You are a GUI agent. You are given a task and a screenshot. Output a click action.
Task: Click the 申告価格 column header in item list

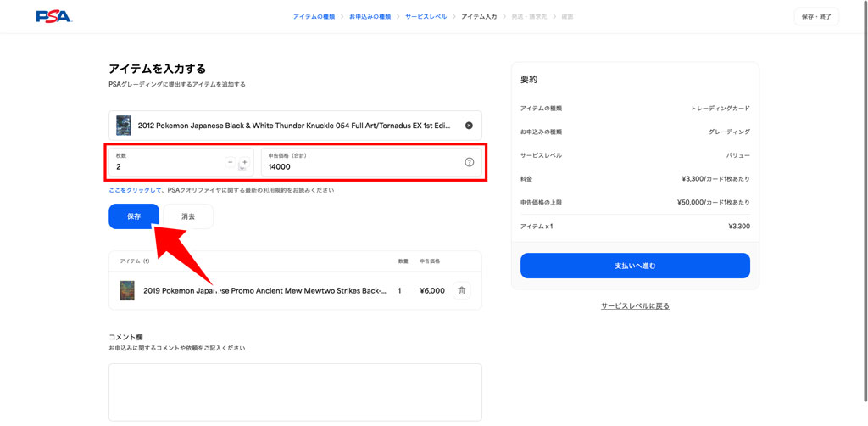click(430, 261)
